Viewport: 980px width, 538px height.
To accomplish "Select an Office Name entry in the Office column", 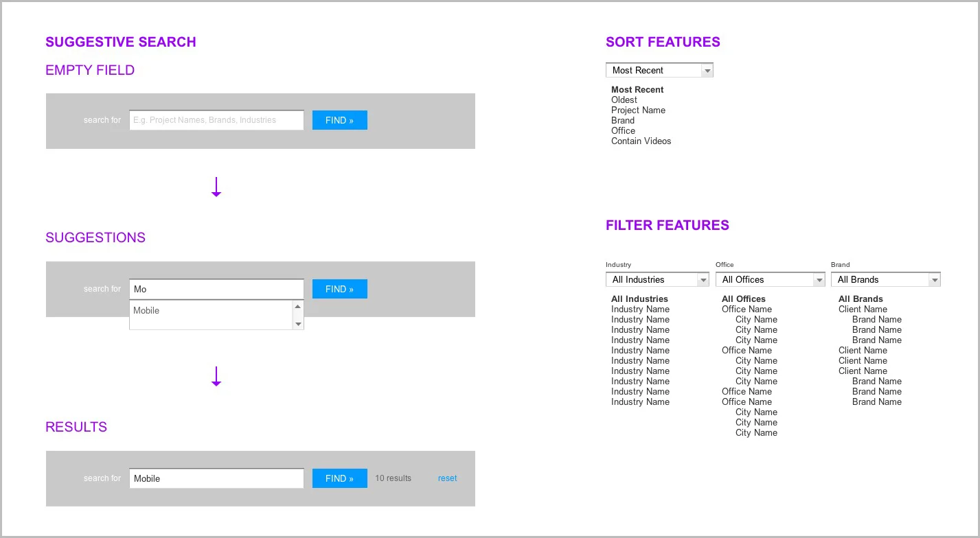I will [747, 309].
